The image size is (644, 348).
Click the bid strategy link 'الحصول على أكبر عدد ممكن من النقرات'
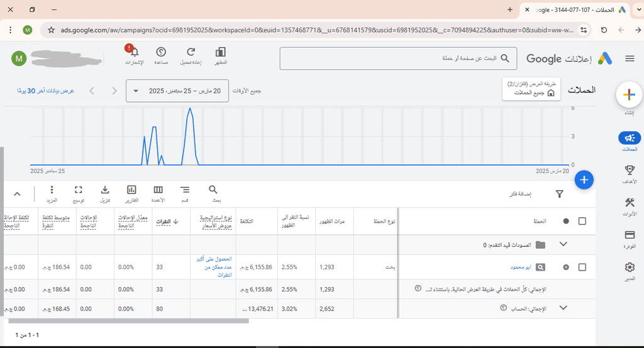click(214, 267)
